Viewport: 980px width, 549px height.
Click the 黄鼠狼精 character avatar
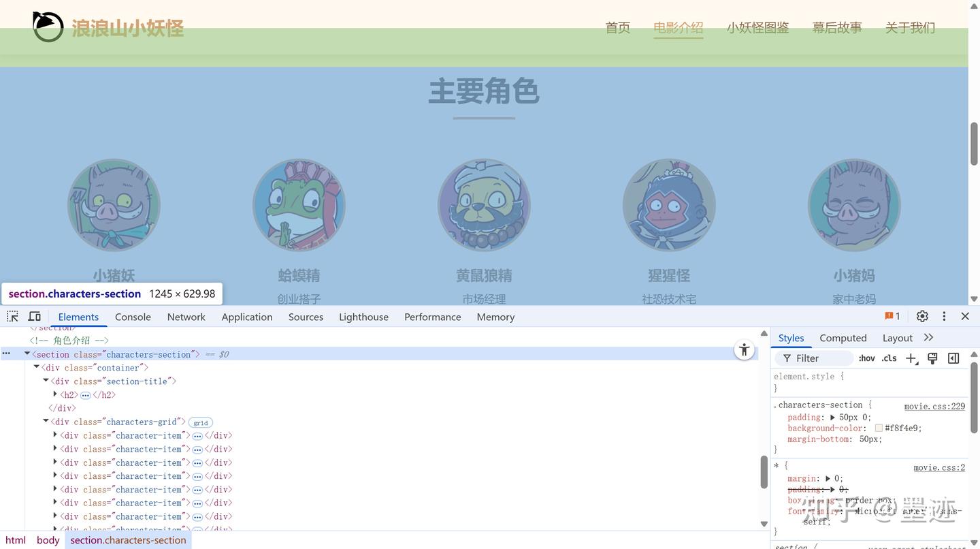pos(484,206)
